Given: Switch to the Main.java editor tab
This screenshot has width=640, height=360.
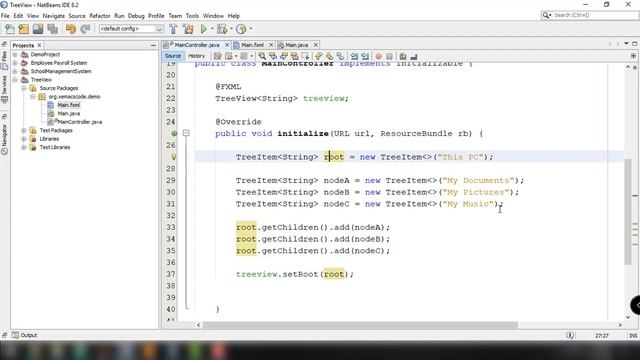Looking at the screenshot, I should point(296,45).
